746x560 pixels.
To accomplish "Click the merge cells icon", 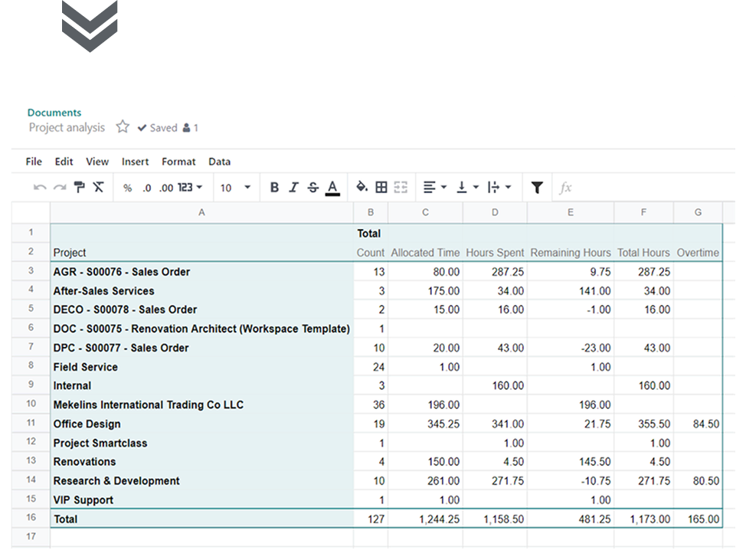I will click(x=401, y=188).
